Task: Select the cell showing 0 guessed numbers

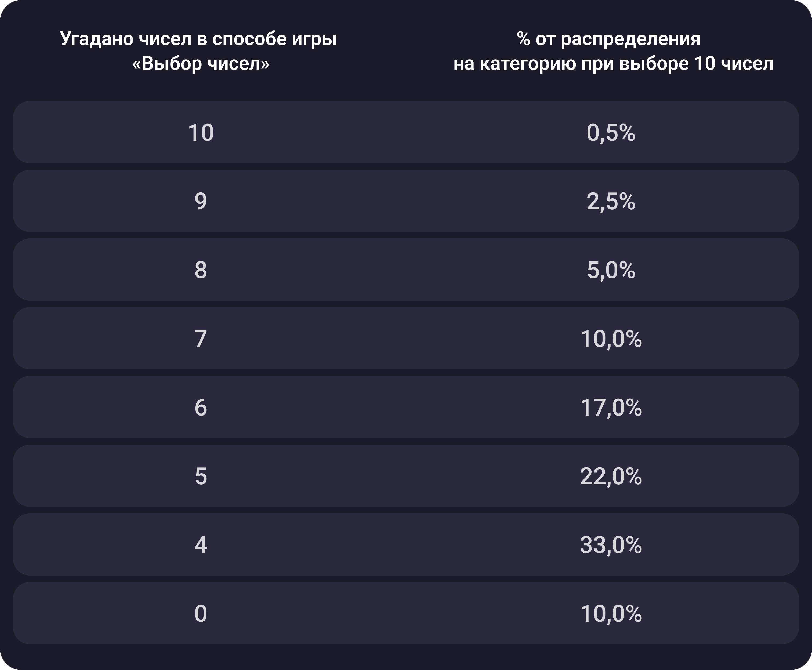Action: click(201, 613)
